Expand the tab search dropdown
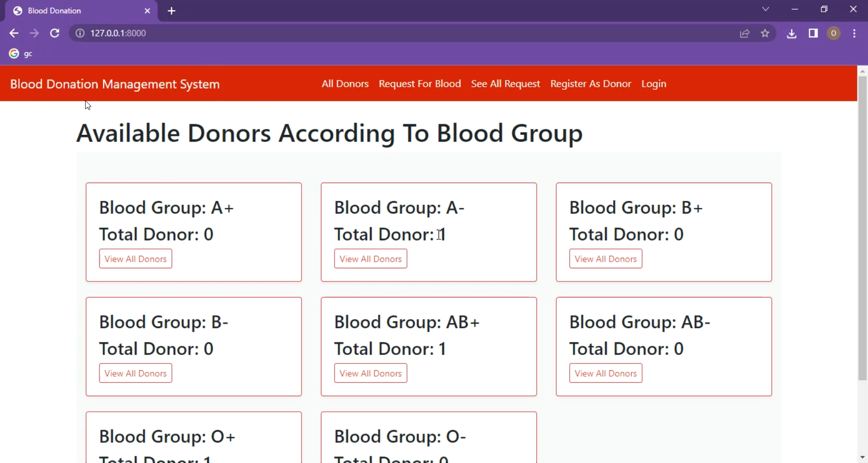868x463 pixels. [766, 9]
